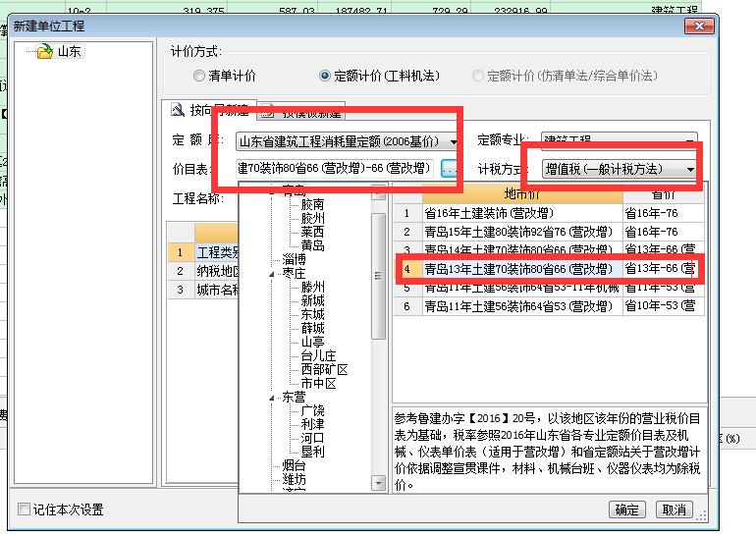Select 垦利 in region tree
This screenshot has width=756, height=536.
pos(312,452)
